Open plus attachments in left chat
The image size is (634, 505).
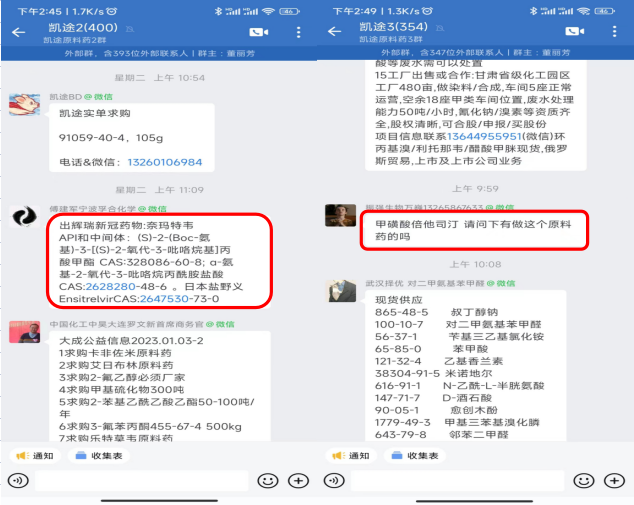coord(298,480)
